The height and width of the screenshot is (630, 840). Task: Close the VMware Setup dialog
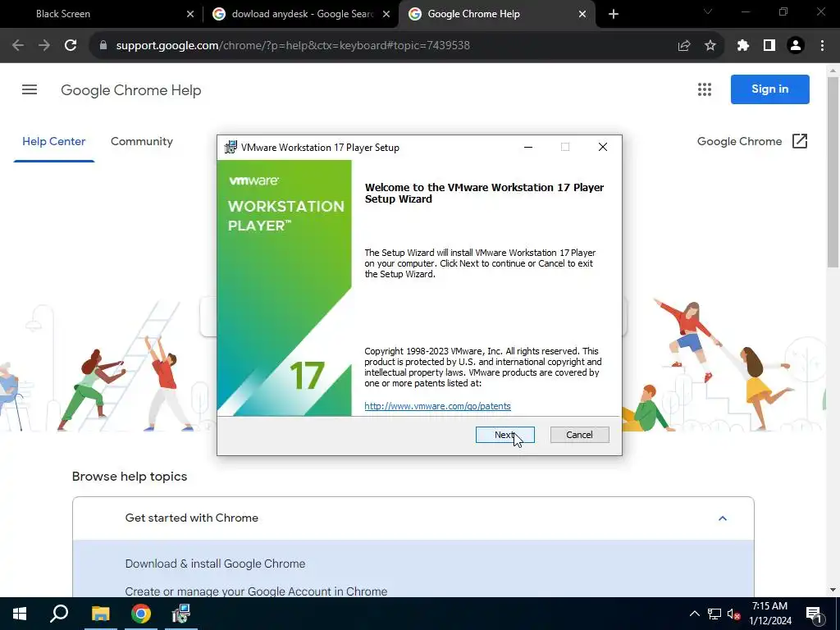[x=603, y=148]
